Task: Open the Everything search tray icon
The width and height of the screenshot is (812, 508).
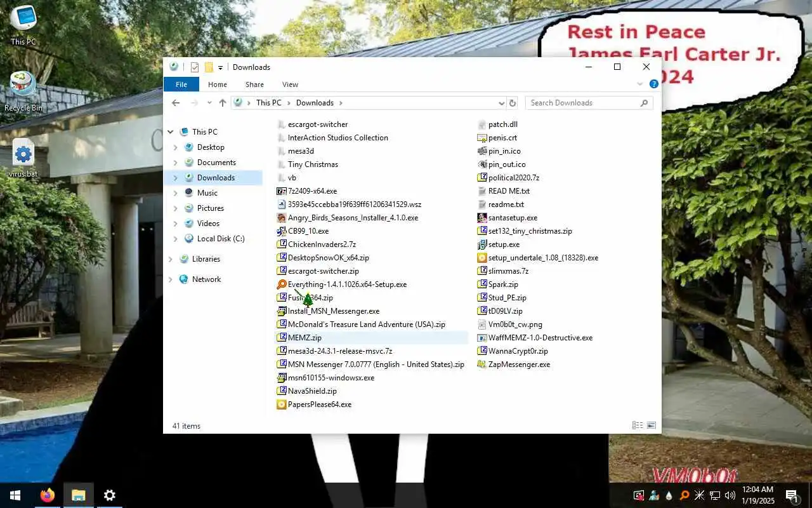Action: click(684, 495)
